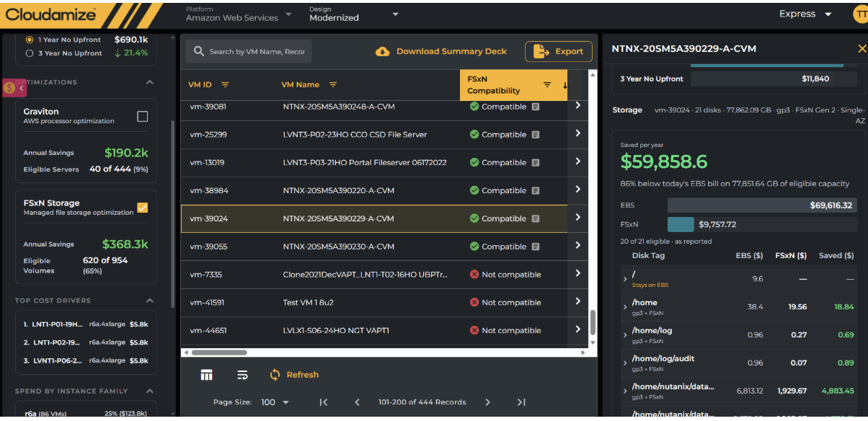
Task: Open the pink dollar cost side tab
Action: (x=14, y=87)
